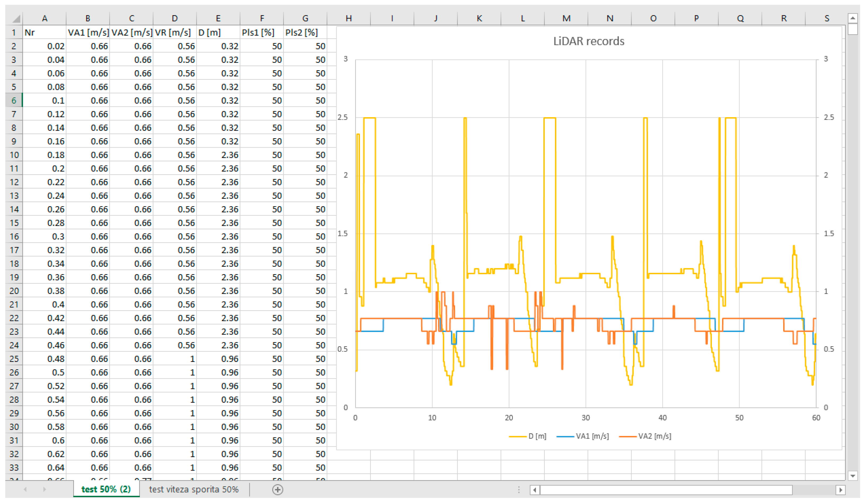Viewport: 867px width, 504px height.
Task: Select column Q header
Action: [740, 19]
